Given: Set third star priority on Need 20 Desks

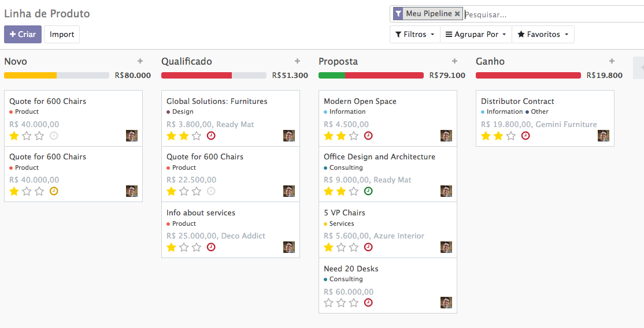Looking at the screenshot, I should pyautogui.click(x=354, y=303).
